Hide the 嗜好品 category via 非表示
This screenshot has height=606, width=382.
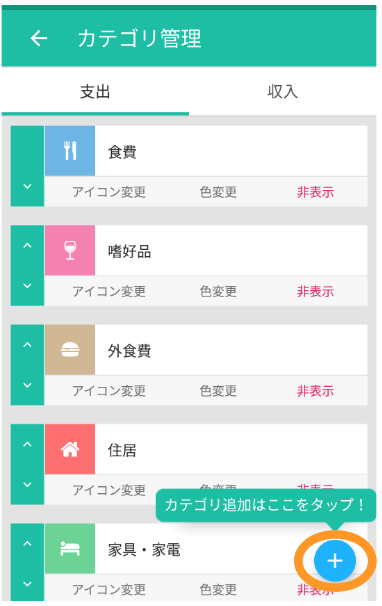(315, 291)
